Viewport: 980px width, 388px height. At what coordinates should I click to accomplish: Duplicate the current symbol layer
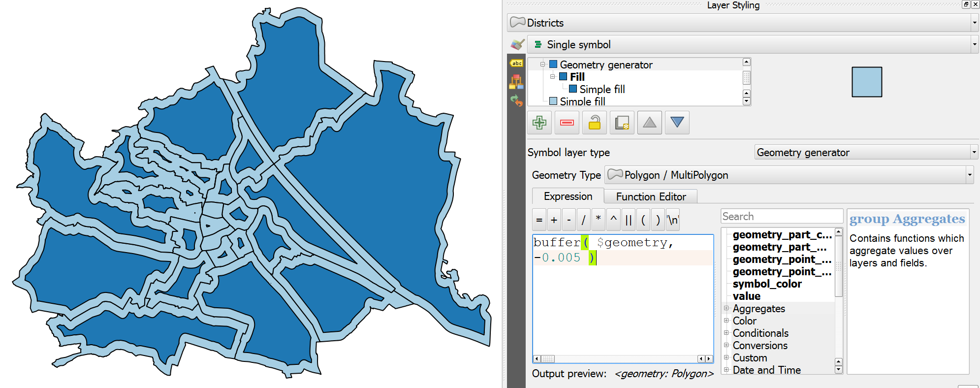pyautogui.click(x=622, y=123)
